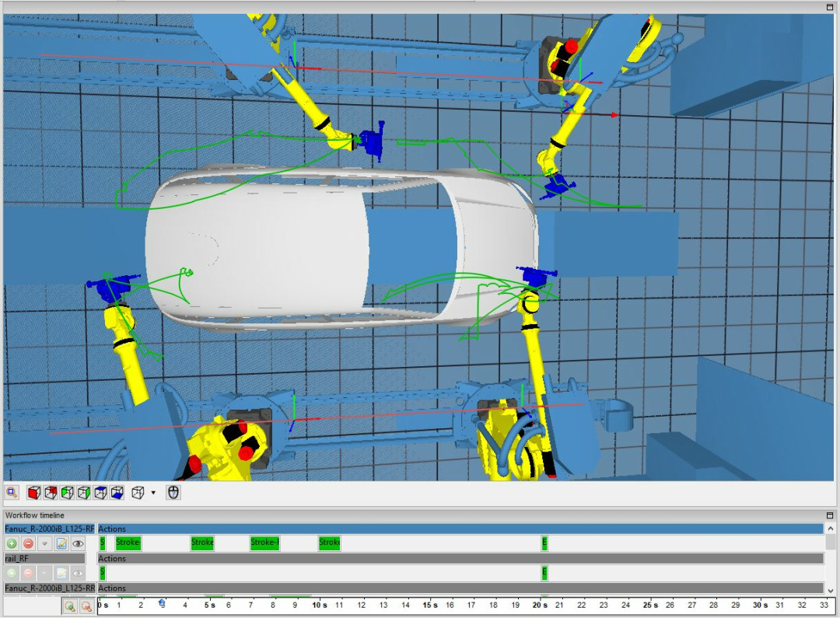The image size is (840, 618).
Task: Click the mouse navigation settings icon
Action: click(x=173, y=493)
